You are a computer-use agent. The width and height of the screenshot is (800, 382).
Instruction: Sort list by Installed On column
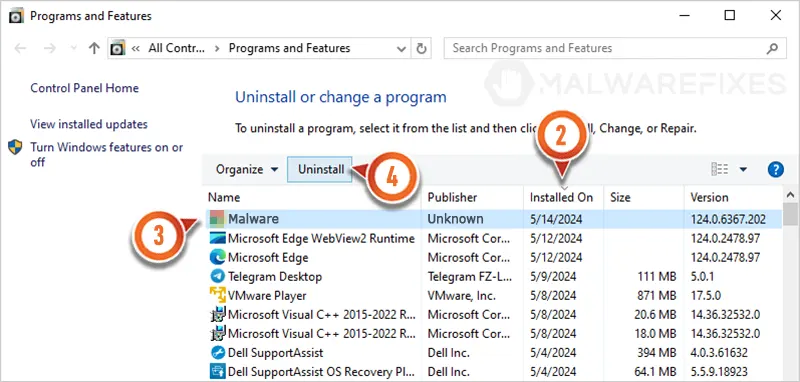pos(561,197)
